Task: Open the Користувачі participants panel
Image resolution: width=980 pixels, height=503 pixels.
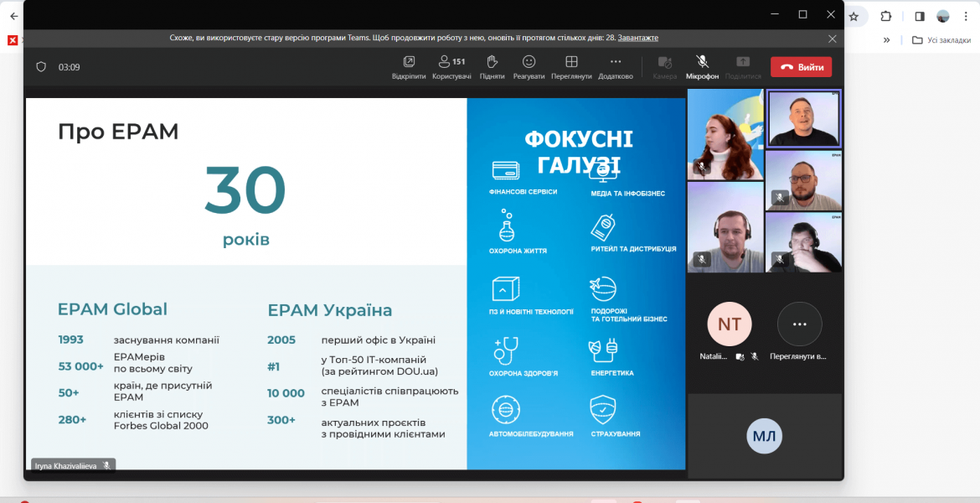Action: (451, 68)
